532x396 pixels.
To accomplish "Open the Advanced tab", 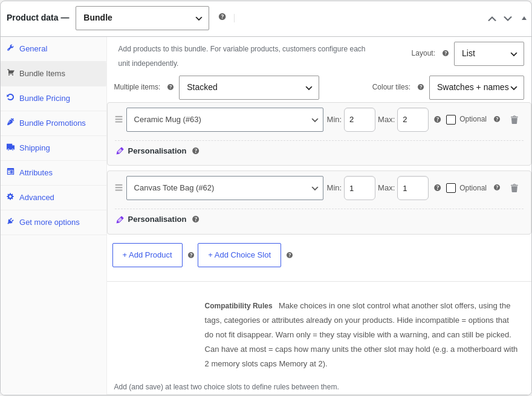I will 54,198.
